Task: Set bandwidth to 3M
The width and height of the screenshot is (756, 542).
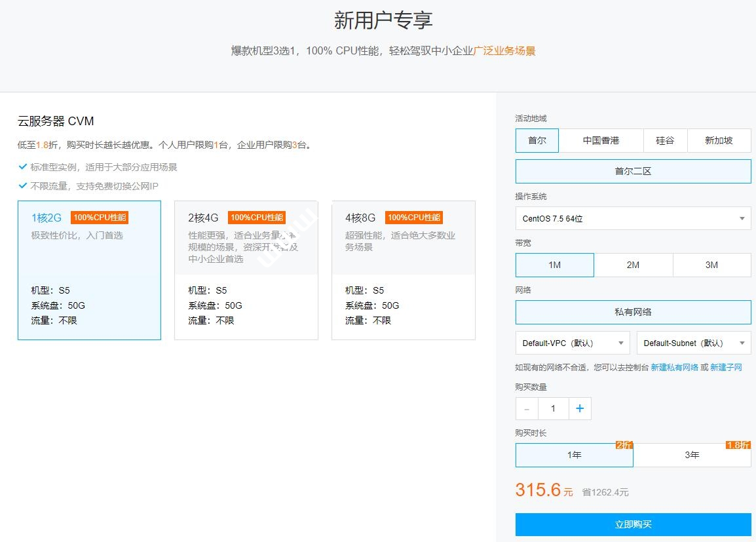Action: pos(711,265)
